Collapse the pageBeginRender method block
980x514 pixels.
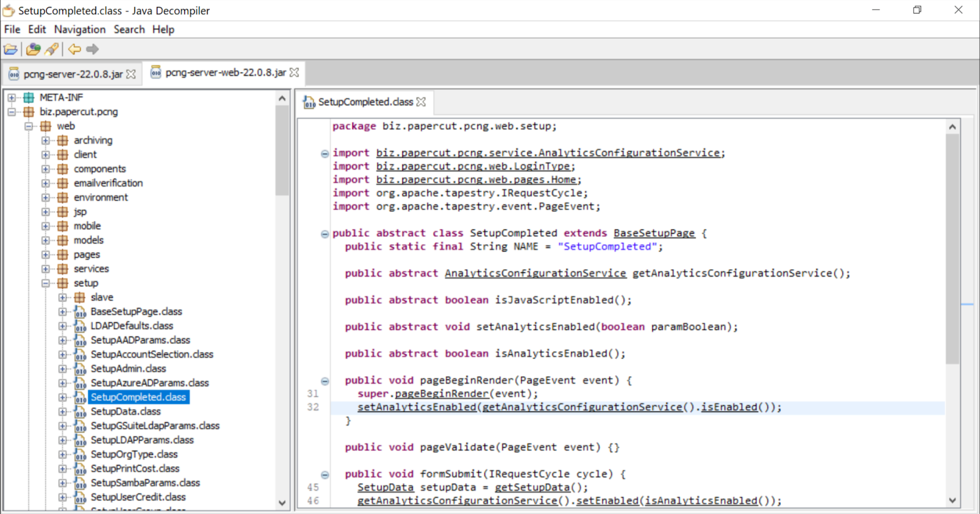(325, 381)
